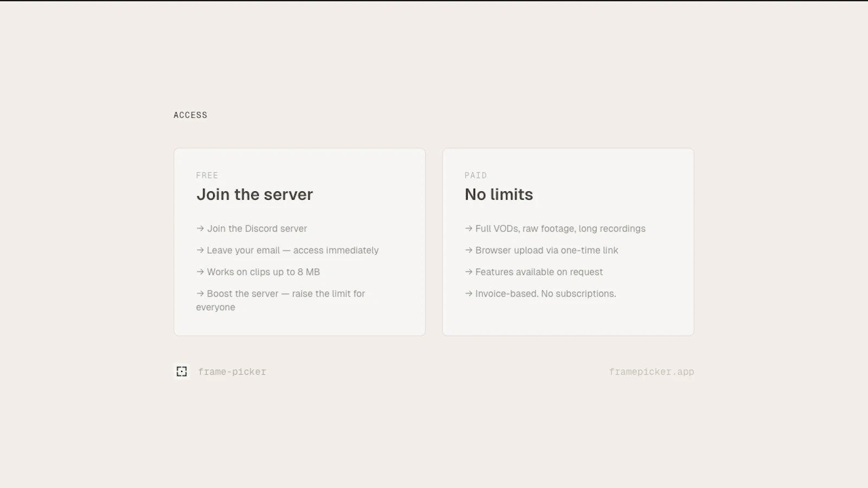Select the 'Join the Discord server' line
Viewport: 868px width, 488px height.
tap(252, 229)
